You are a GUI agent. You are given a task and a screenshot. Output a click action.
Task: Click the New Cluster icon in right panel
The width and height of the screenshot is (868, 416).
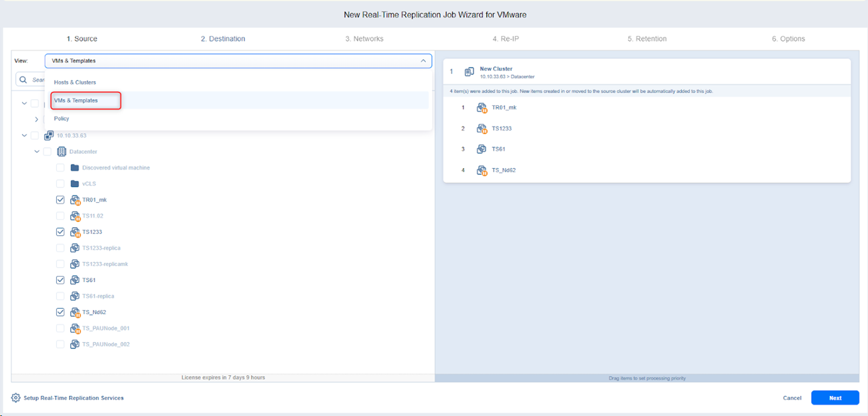pos(469,72)
